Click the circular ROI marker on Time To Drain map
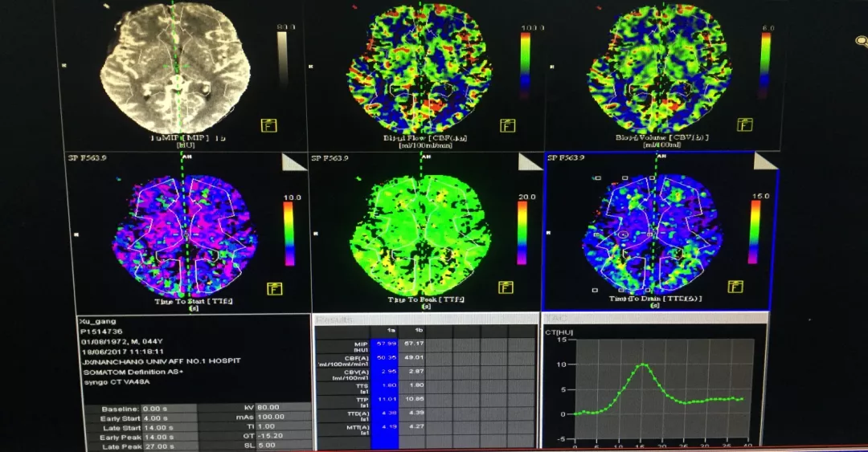The height and width of the screenshot is (452, 868). click(624, 234)
